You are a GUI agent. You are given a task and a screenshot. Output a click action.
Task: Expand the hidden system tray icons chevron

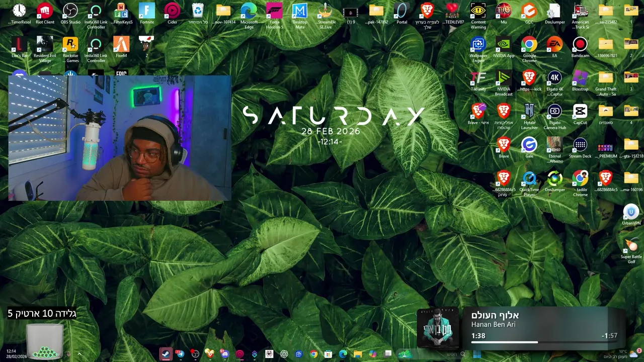point(79,354)
